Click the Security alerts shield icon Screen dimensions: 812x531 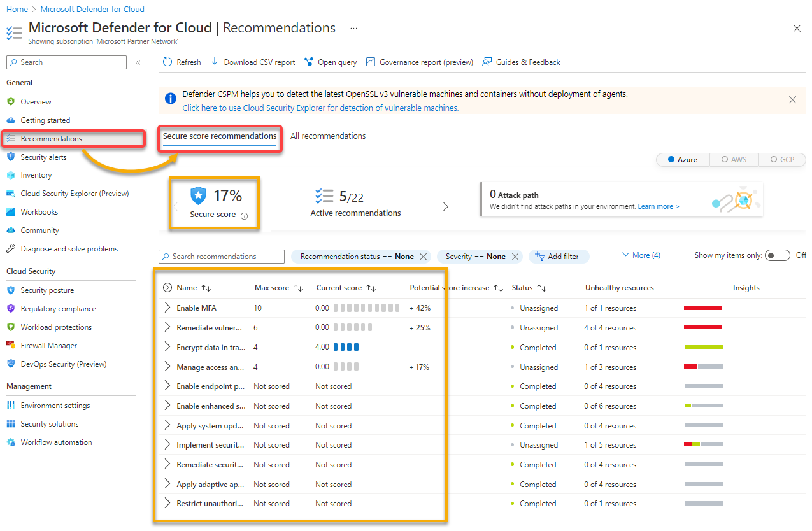coord(11,157)
